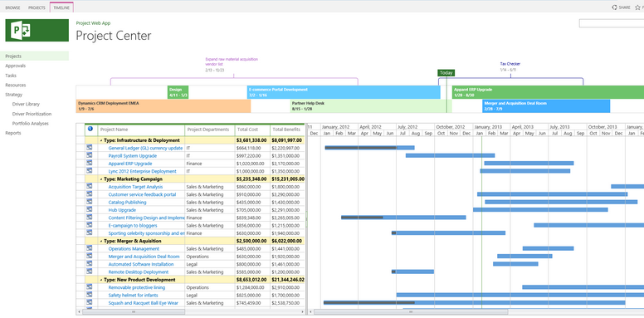Collapse the Type: Merger & Aquisition group

point(101,241)
